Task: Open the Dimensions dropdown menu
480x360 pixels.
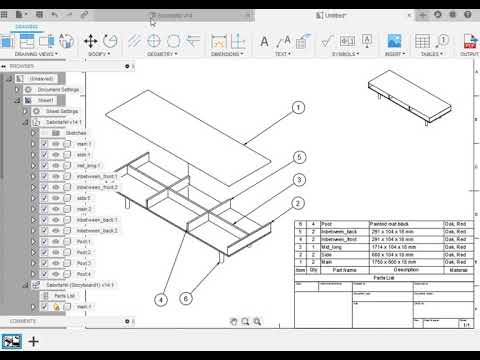Action: click(x=227, y=54)
